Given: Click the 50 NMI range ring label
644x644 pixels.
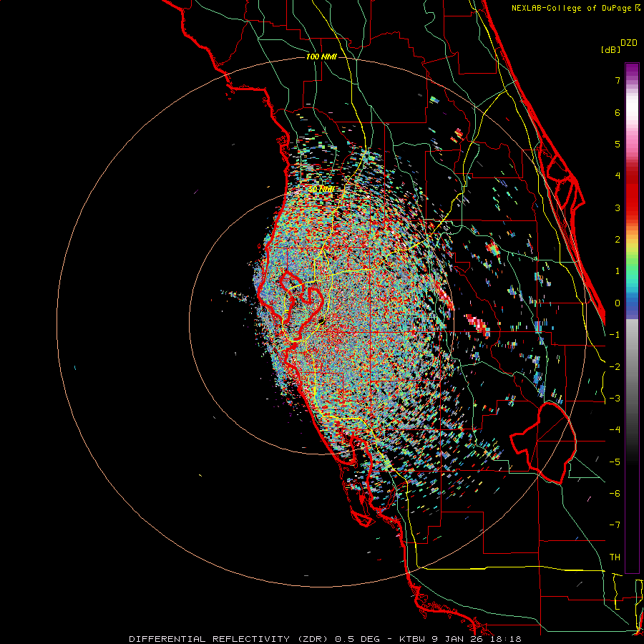Looking at the screenshot, I should [321, 190].
